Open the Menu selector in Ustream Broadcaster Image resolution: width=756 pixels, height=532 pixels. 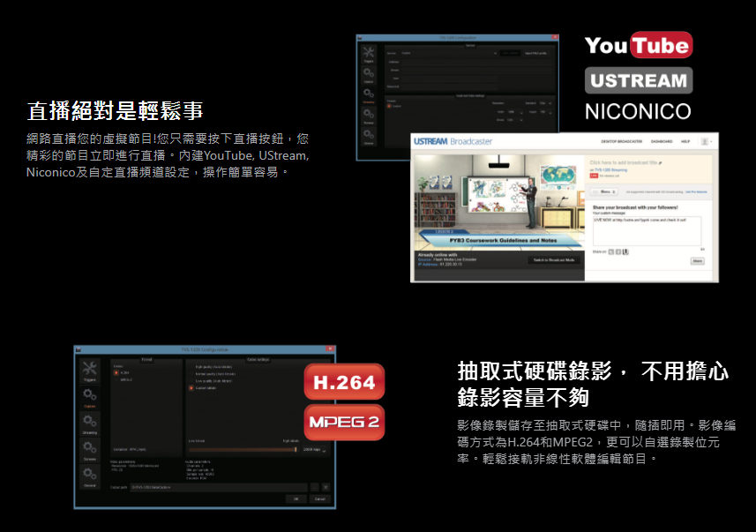click(604, 192)
